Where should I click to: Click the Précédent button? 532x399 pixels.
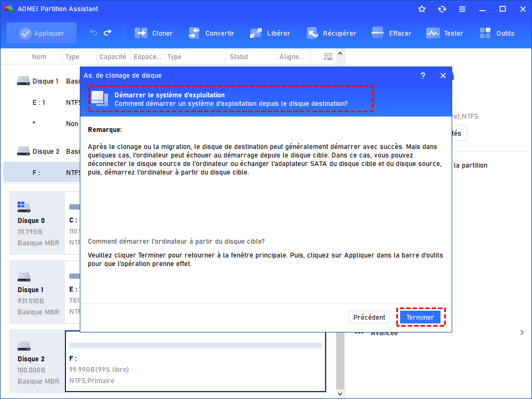[x=369, y=317]
